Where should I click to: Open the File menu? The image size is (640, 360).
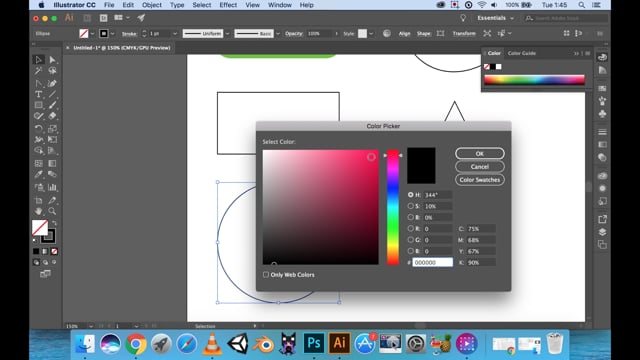(x=109, y=5)
